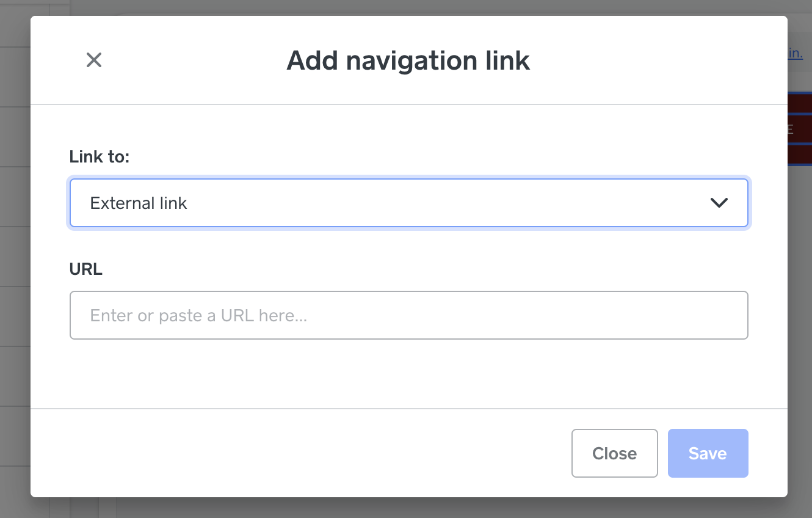Click the 'URL' field label

[86, 269]
